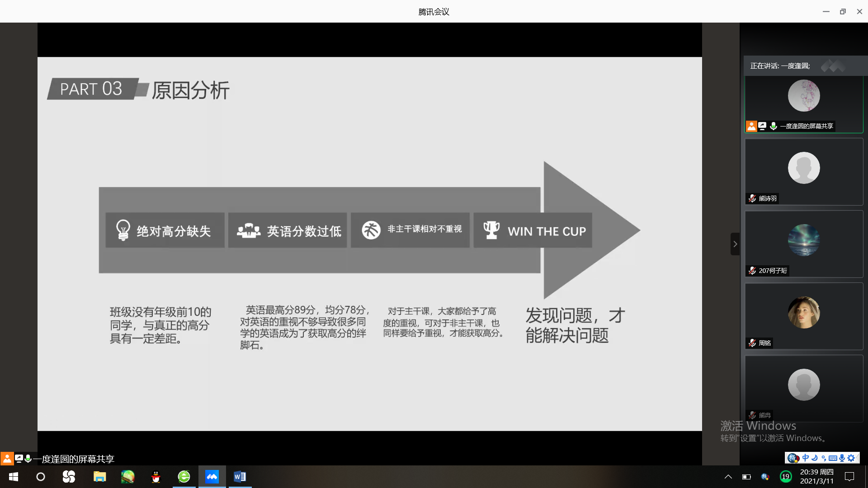Toggle the IME moon night-mode icon
This screenshot has width=868, height=488.
click(815, 458)
